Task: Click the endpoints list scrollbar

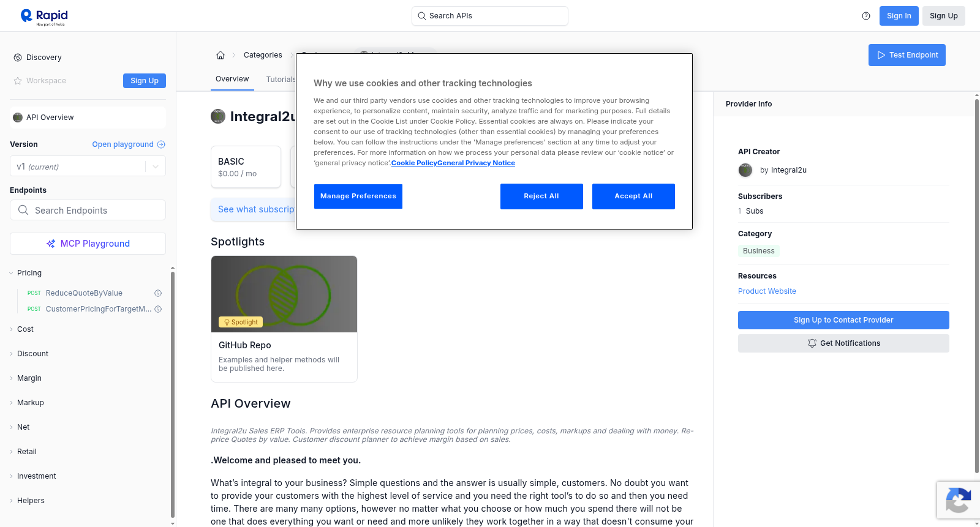Action: pyautogui.click(x=172, y=395)
